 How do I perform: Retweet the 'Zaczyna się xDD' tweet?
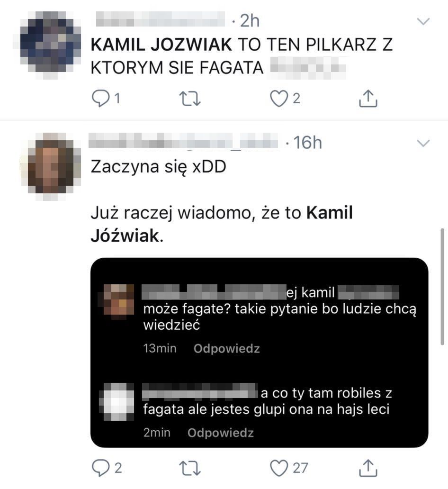click(x=190, y=468)
